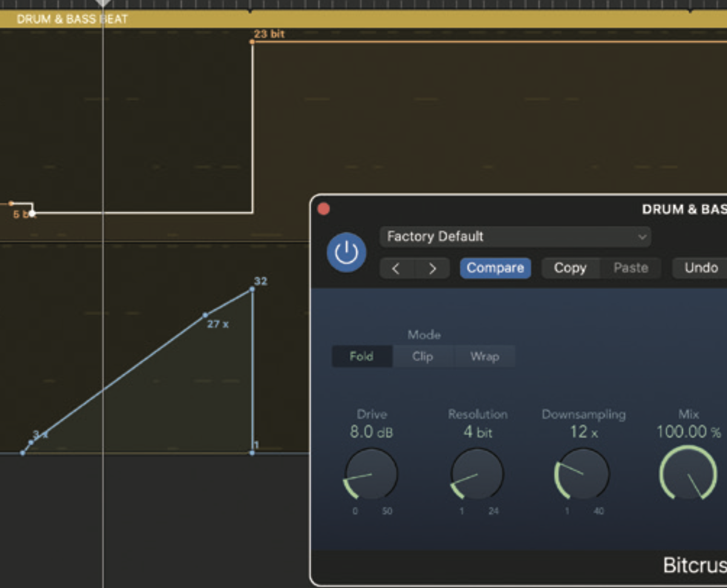
Task: Paste the copied plugin settings
Action: [631, 268]
